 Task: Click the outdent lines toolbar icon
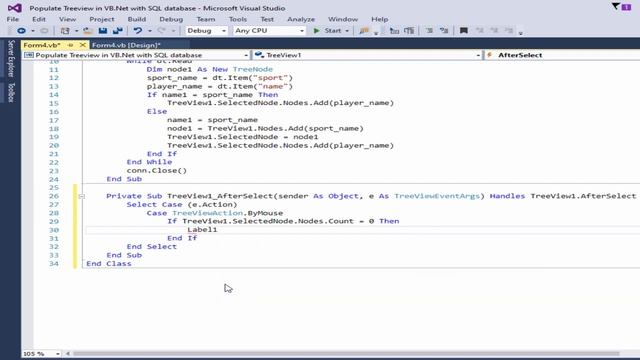(394, 31)
